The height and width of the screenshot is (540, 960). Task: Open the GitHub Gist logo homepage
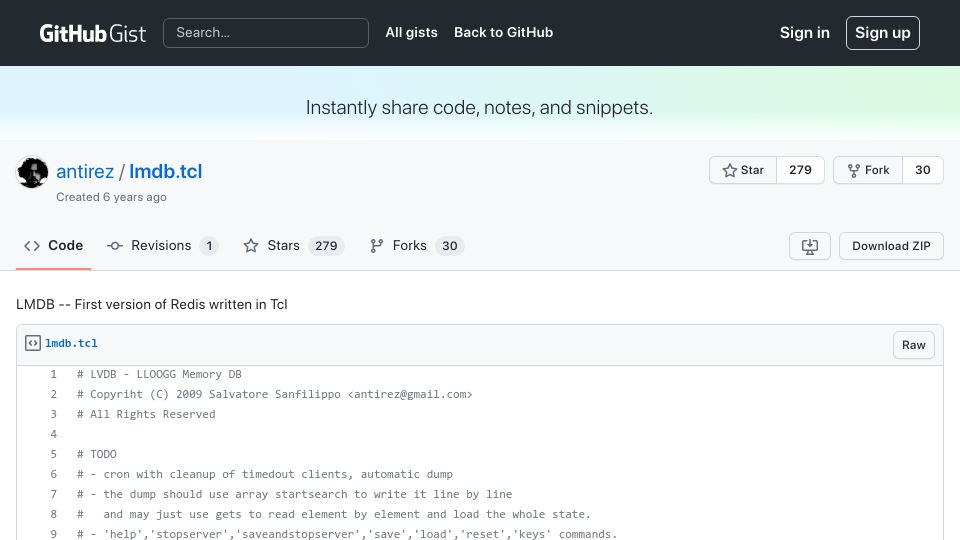click(92, 33)
